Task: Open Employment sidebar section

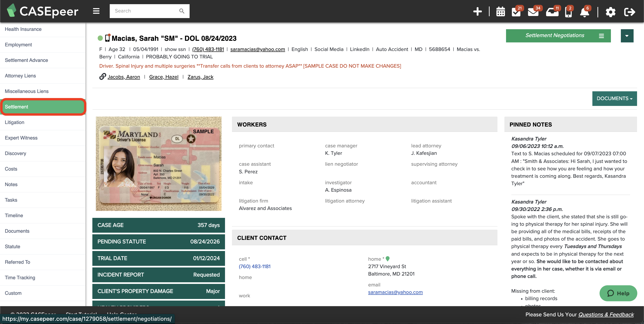Action: (43, 44)
